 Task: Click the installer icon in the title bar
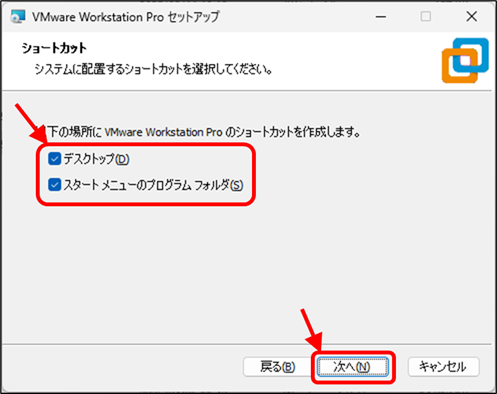(18, 16)
